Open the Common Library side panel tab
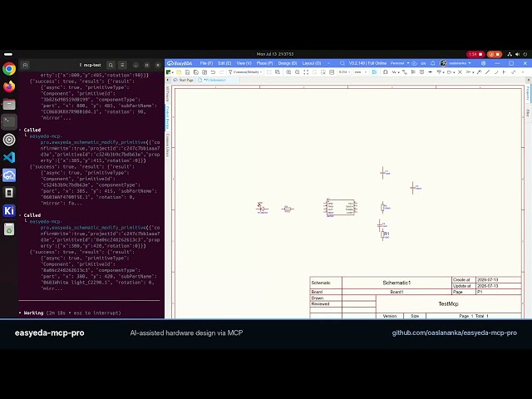532x399 pixels. coord(167,145)
